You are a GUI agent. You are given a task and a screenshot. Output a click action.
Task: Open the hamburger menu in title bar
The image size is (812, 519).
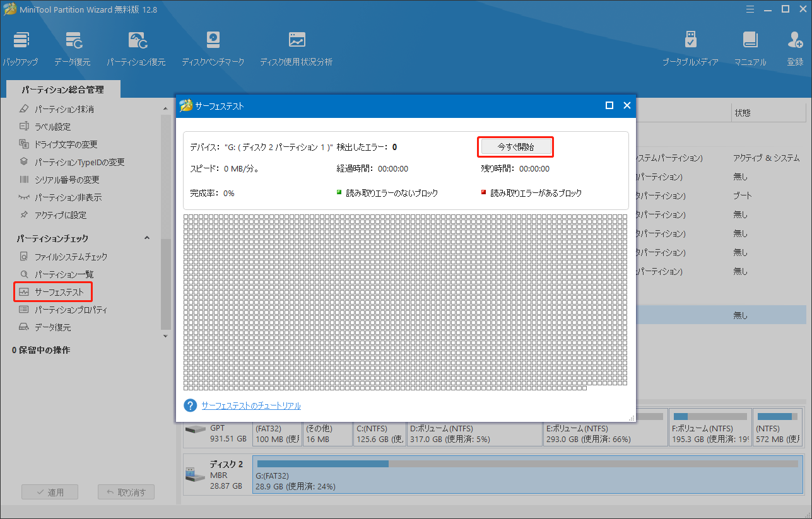tap(750, 9)
